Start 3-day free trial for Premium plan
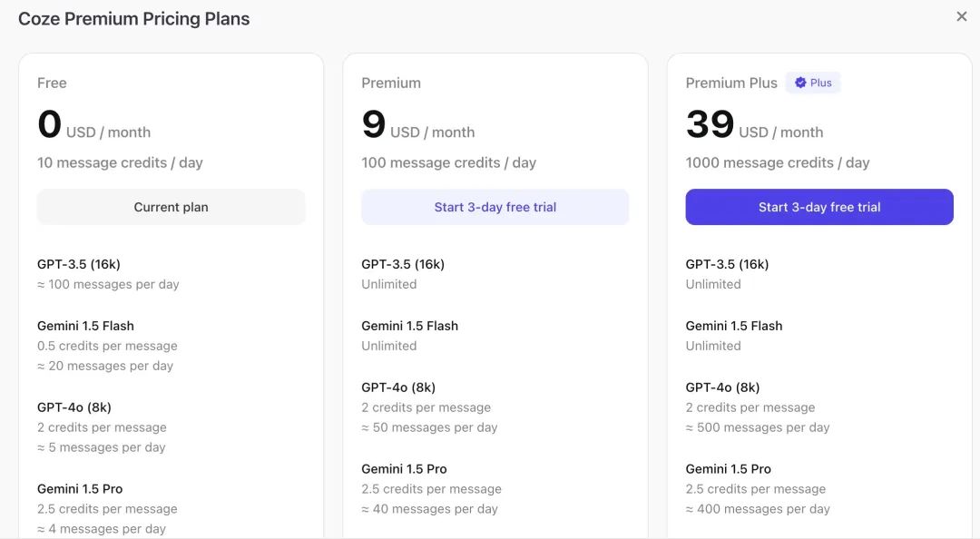980x539 pixels. (x=495, y=207)
